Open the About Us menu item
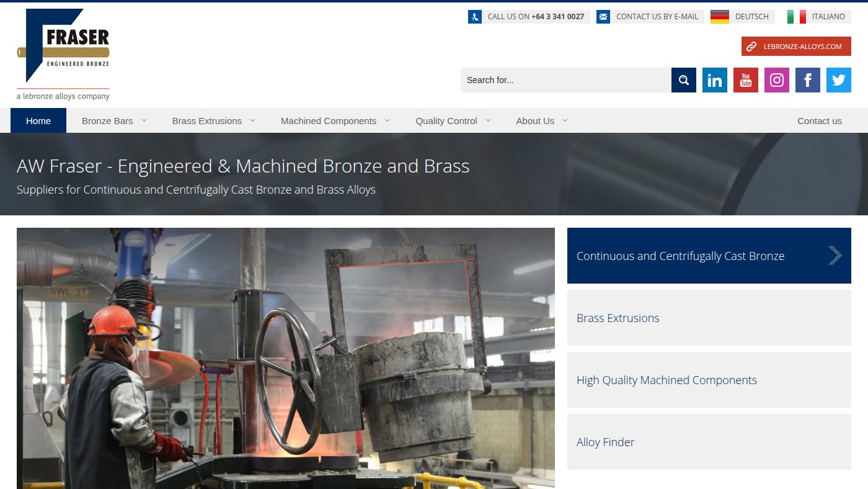The height and width of the screenshot is (489, 868). tap(535, 121)
